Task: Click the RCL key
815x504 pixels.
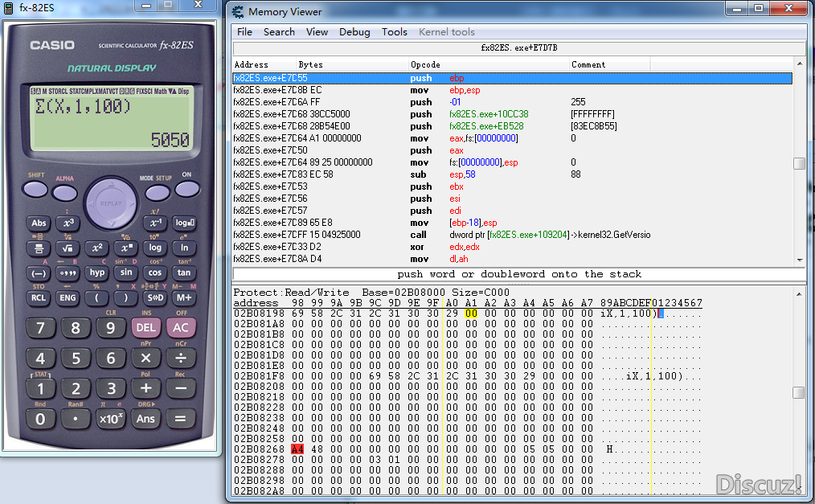Action: (x=39, y=297)
